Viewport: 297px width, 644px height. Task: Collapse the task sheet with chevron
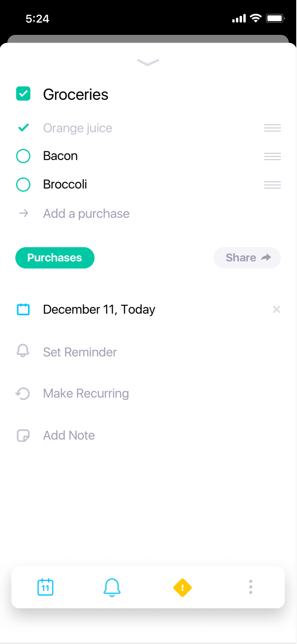click(x=148, y=62)
